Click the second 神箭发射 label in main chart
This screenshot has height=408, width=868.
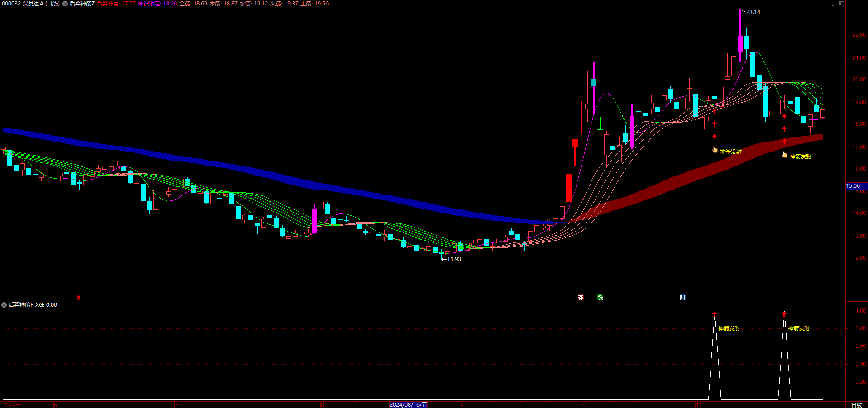click(801, 157)
